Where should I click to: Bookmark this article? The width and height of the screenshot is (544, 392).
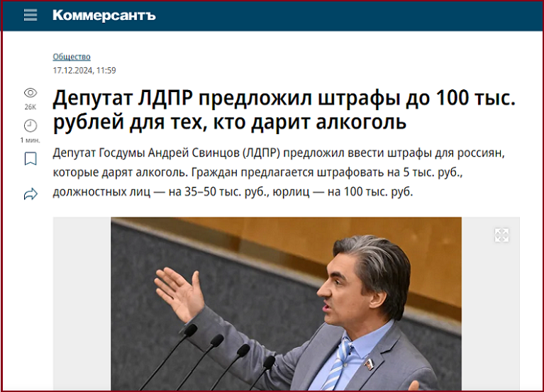(x=30, y=159)
